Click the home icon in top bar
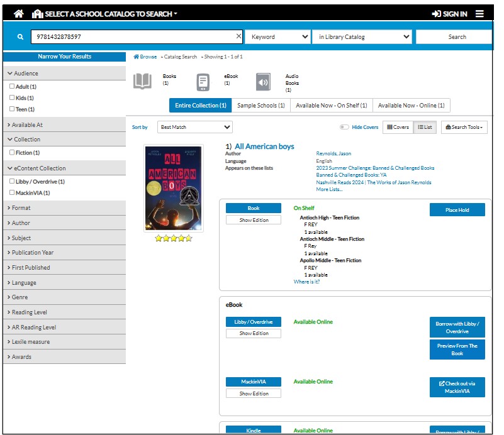Image resolution: width=504 pixels, height=435 pixels. (x=18, y=14)
